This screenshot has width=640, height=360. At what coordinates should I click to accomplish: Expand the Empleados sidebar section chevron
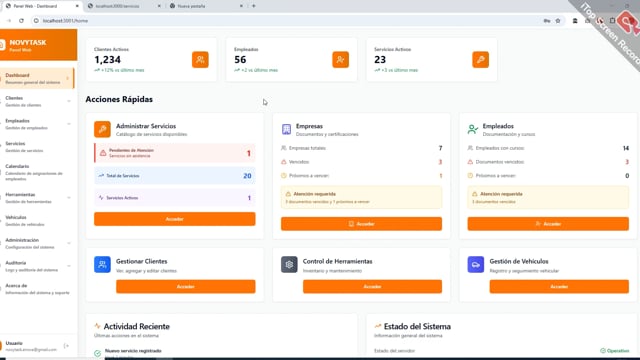(x=69, y=124)
